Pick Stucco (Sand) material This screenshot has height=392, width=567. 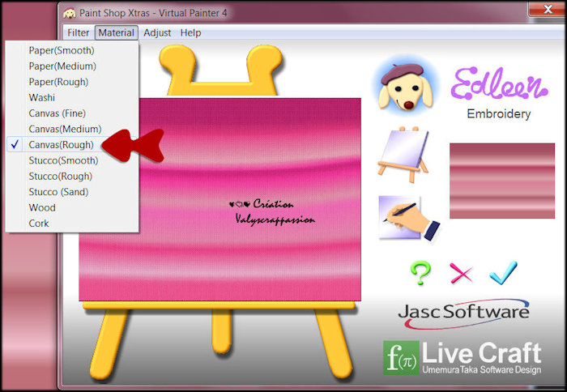72,192
